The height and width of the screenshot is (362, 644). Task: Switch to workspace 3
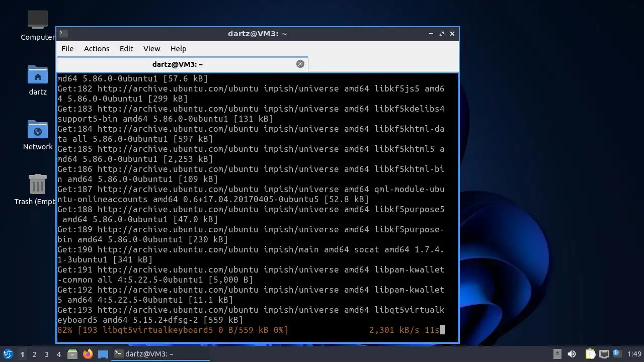click(46, 354)
